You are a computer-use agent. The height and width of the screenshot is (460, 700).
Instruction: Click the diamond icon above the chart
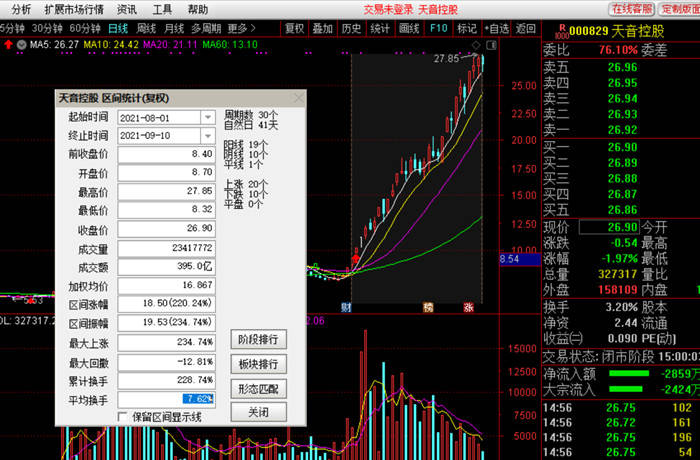(x=476, y=45)
